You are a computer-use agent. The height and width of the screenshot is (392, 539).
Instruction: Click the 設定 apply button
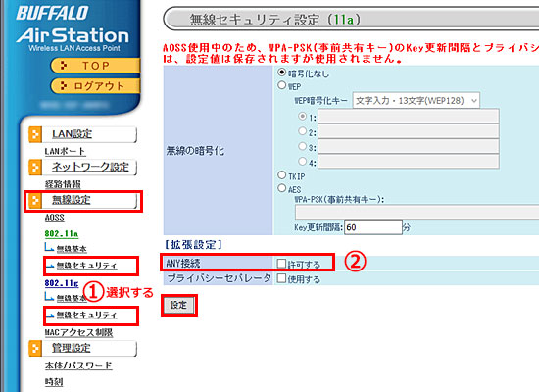point(178,305)
